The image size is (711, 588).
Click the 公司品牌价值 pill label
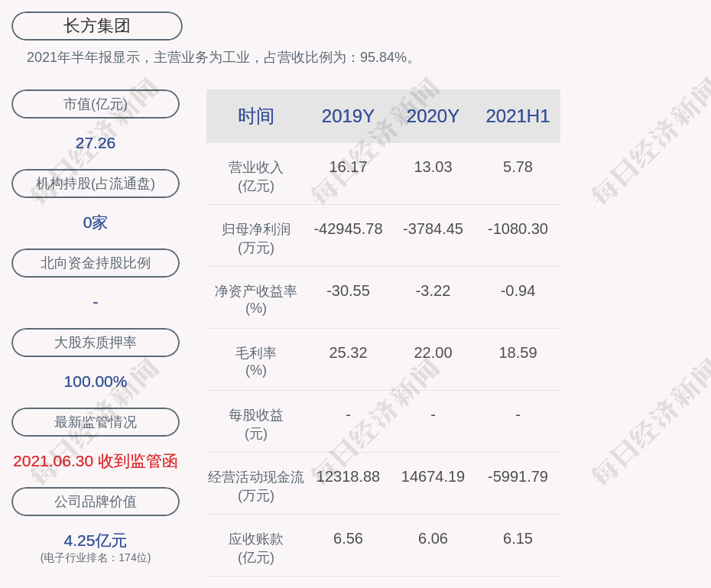coord(96,502)
